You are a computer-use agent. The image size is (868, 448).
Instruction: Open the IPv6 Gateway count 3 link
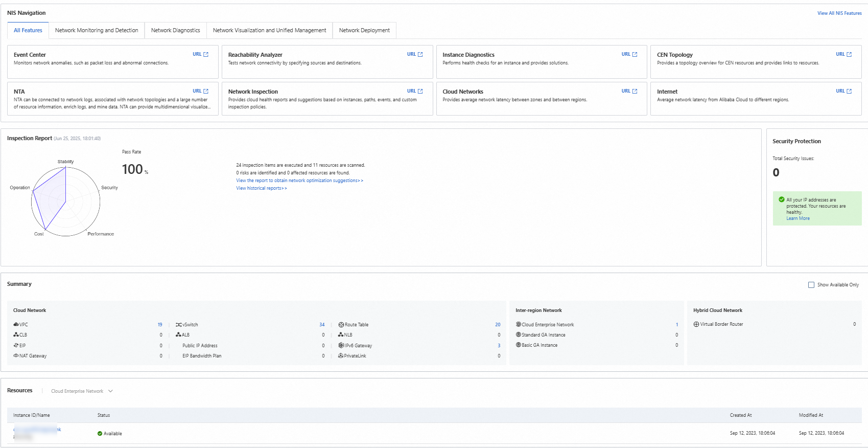coord(499,346)
